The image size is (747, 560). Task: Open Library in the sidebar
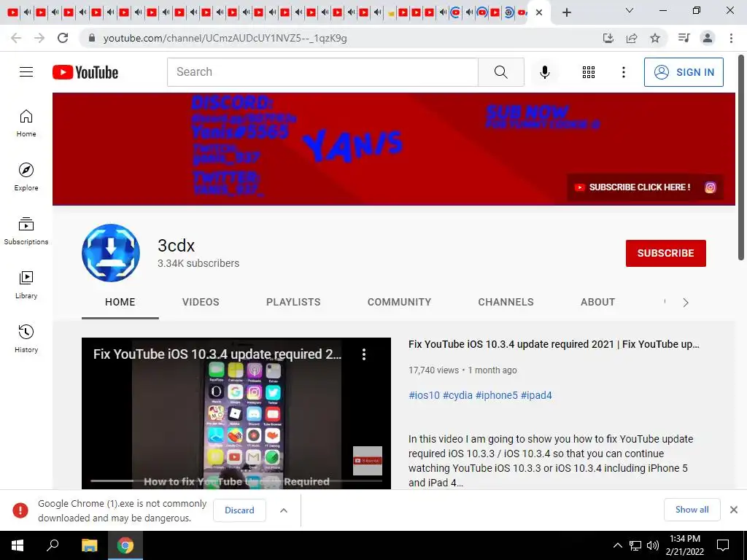click(x=26, y=285)
